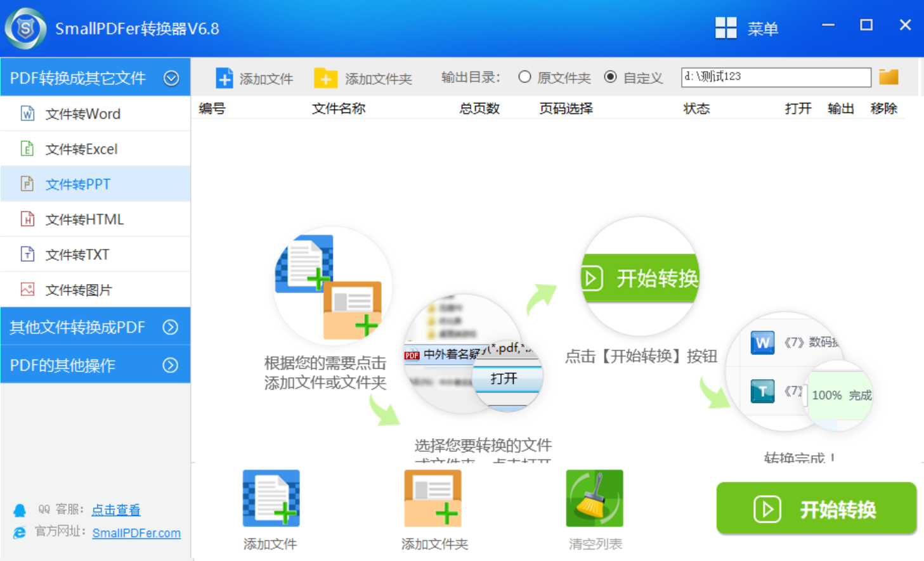Expand the 其他文件转换成PDF section arrow
The image size is (924, 561).
click(171, 327)
